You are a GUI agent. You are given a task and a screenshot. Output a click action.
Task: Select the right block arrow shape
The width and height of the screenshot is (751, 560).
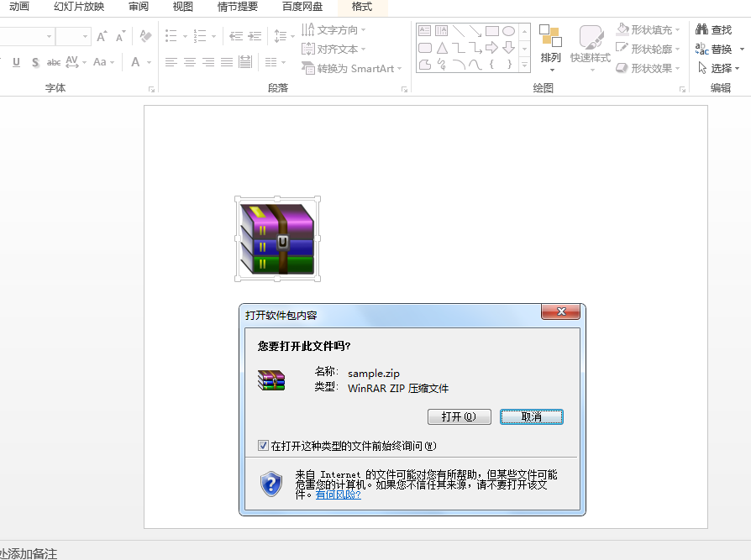pyautogui.click(x=492, y=48)
